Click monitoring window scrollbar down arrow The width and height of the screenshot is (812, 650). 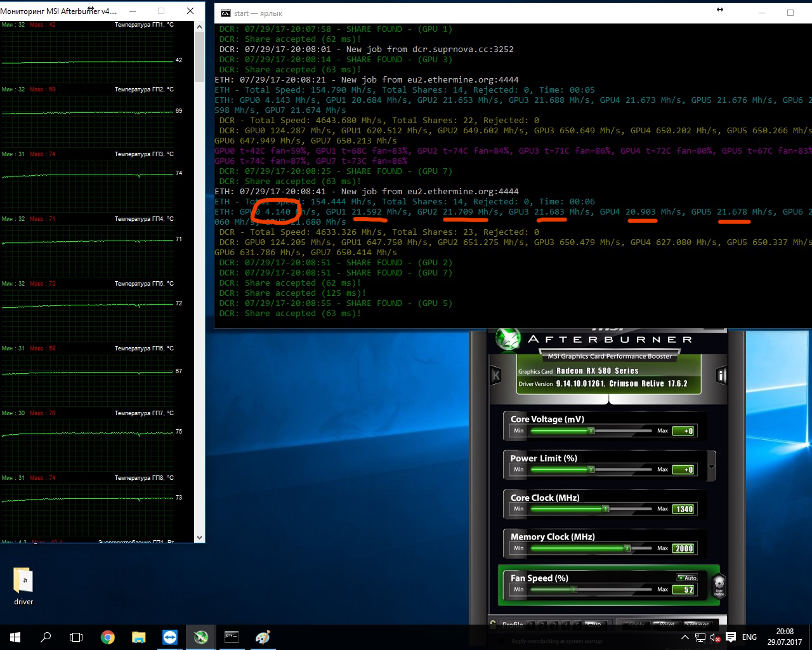click(x=199, y=538)
